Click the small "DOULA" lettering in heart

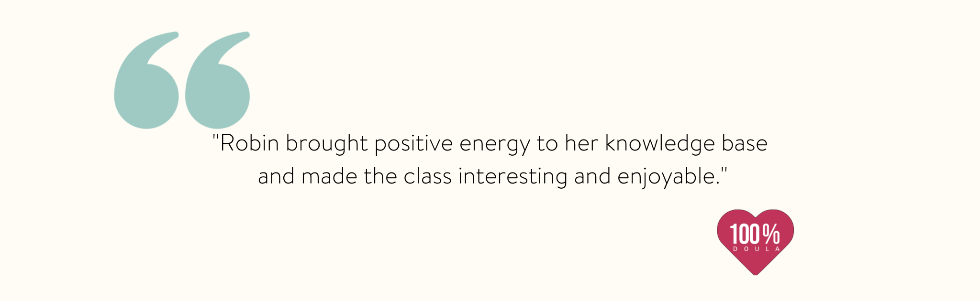point(756,249)
